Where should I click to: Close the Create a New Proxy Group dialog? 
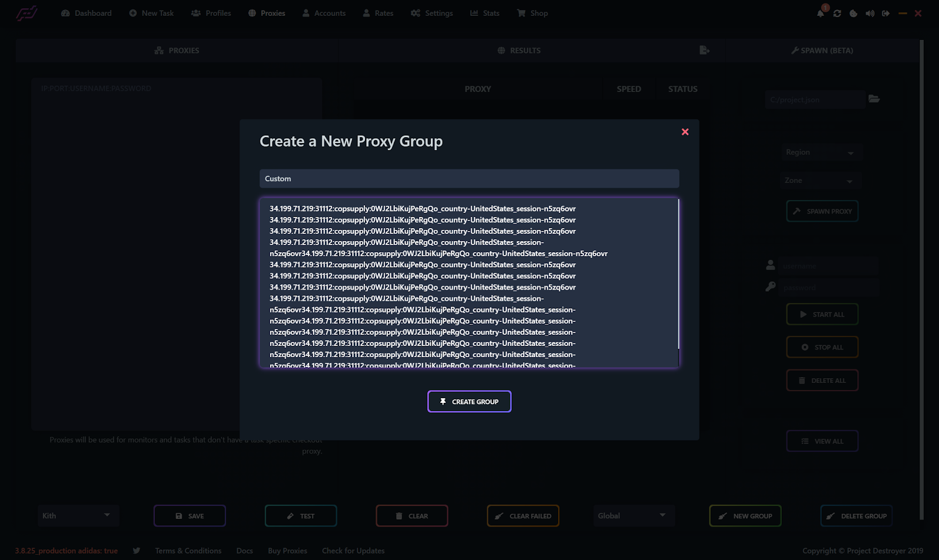tap(684, 132)
